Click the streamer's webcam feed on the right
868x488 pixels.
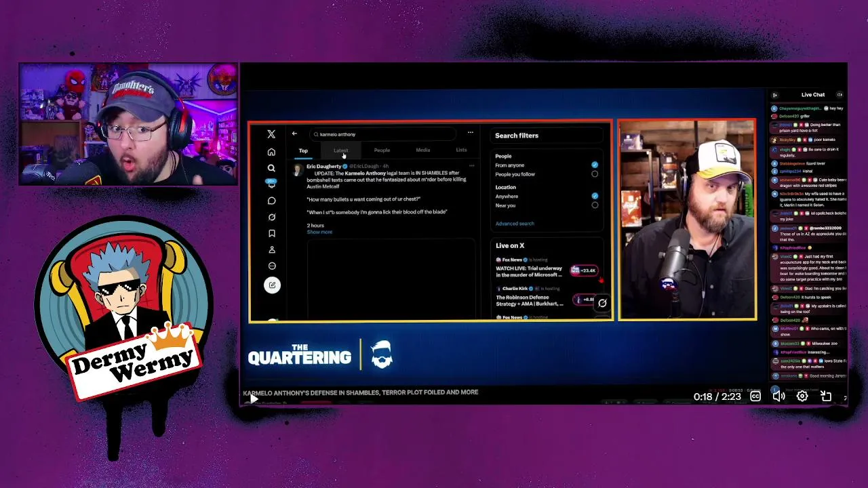(x=687, y=220)
